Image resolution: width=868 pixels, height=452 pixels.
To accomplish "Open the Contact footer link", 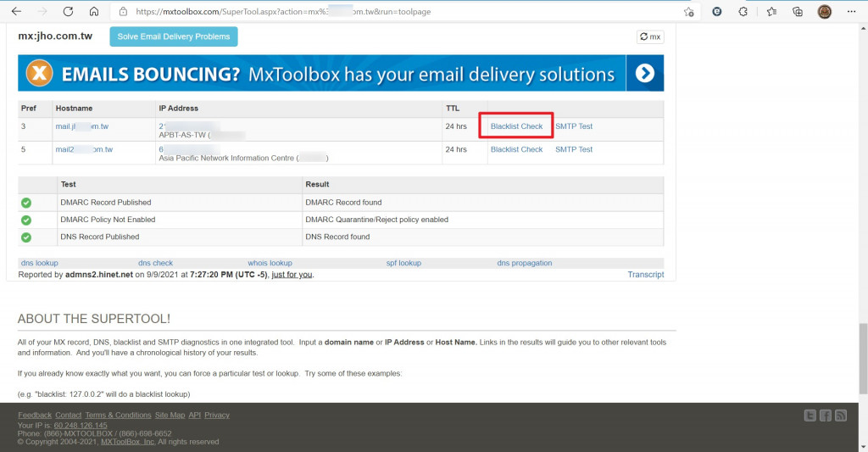I will [x=68, y=415].
